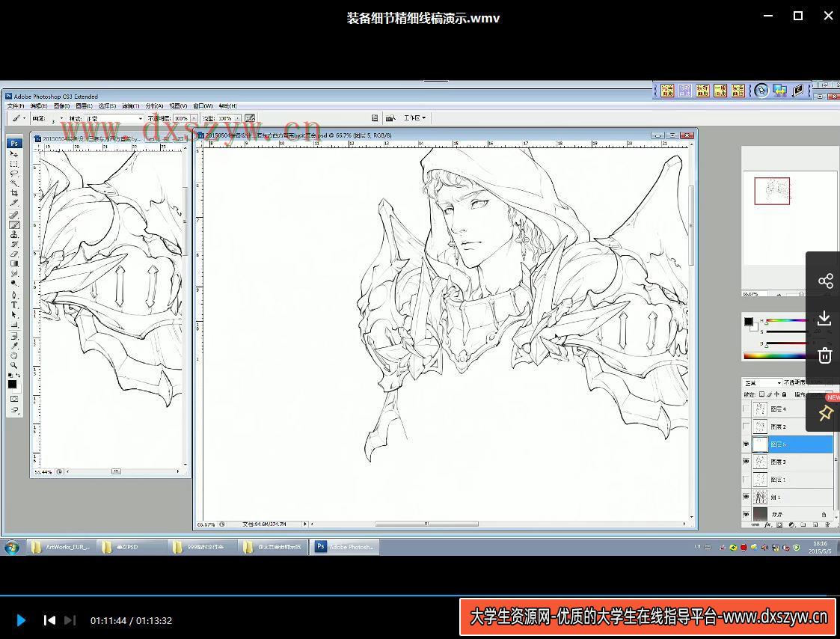This screenshot has width=840, height=639.
Task: Switch to Adobe Photoshop taskbar button
Action: point(346,547)
